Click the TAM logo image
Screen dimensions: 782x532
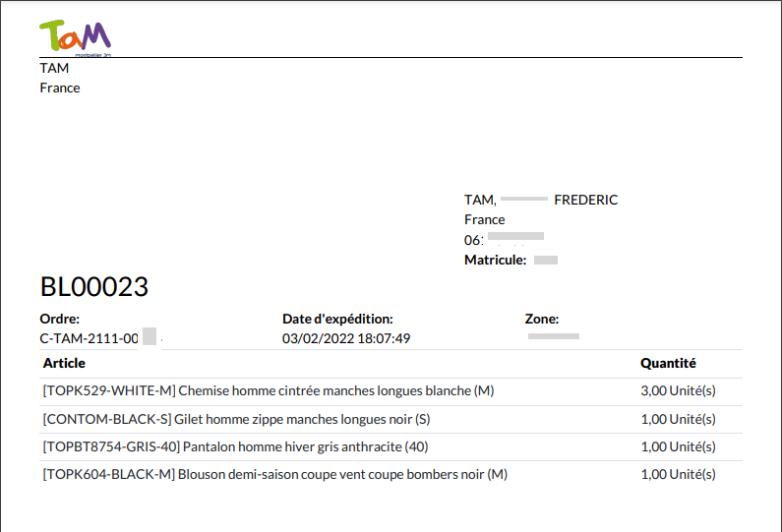(76, 38)
